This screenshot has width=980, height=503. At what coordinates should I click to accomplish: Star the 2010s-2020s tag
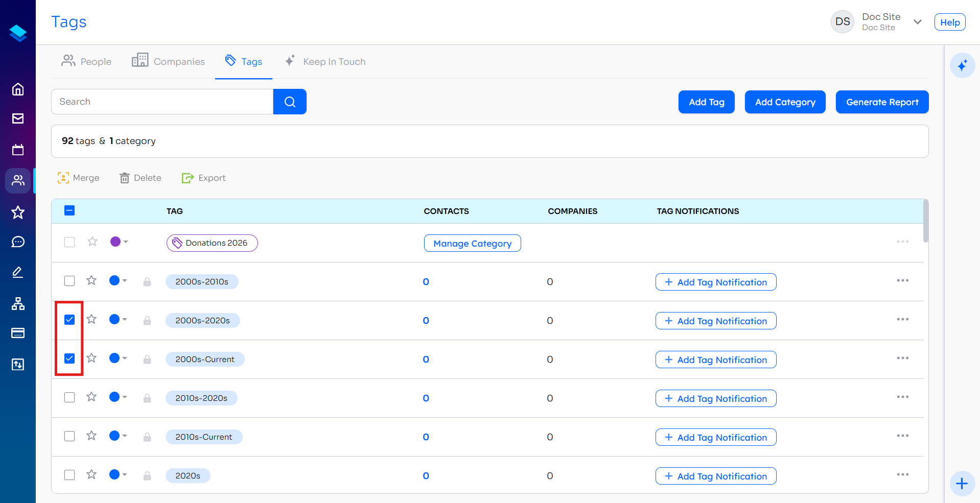click(91, 397)
